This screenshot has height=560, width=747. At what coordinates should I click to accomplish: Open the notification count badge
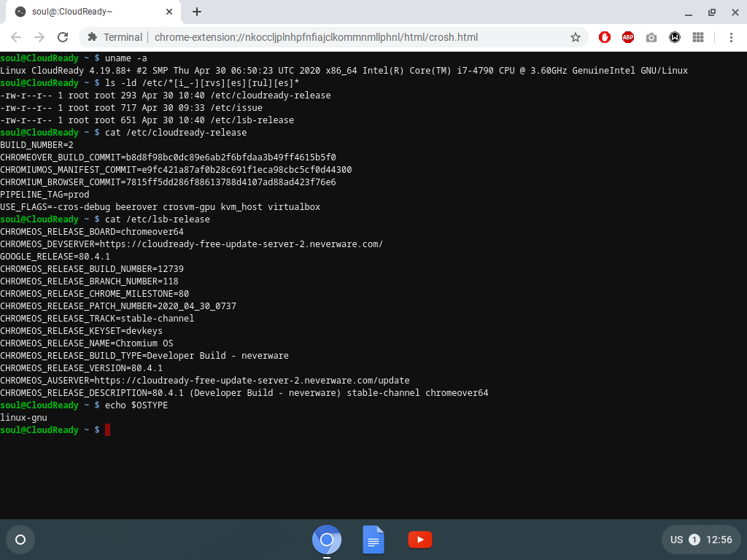pyautogui.click(x=694, y=540)
